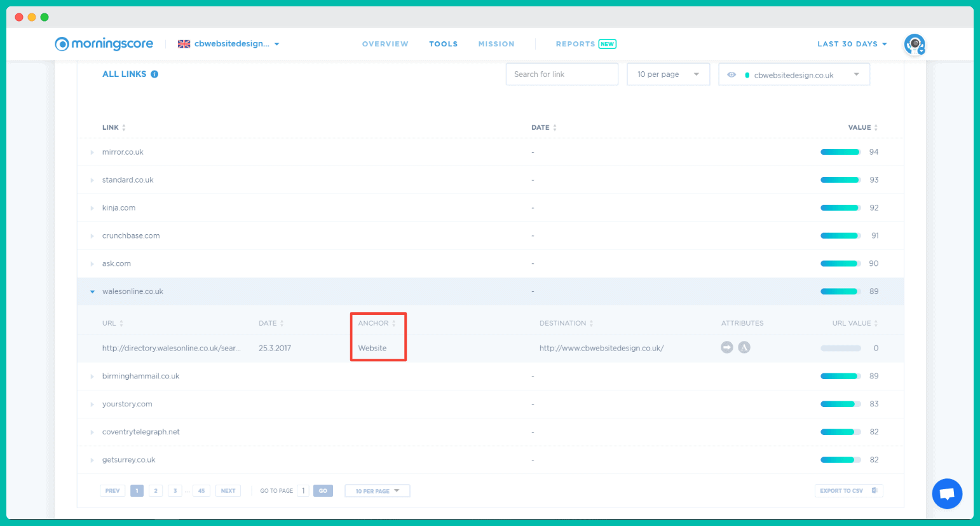
Task: Click the Morningscore logo
Action: [104, 44]
